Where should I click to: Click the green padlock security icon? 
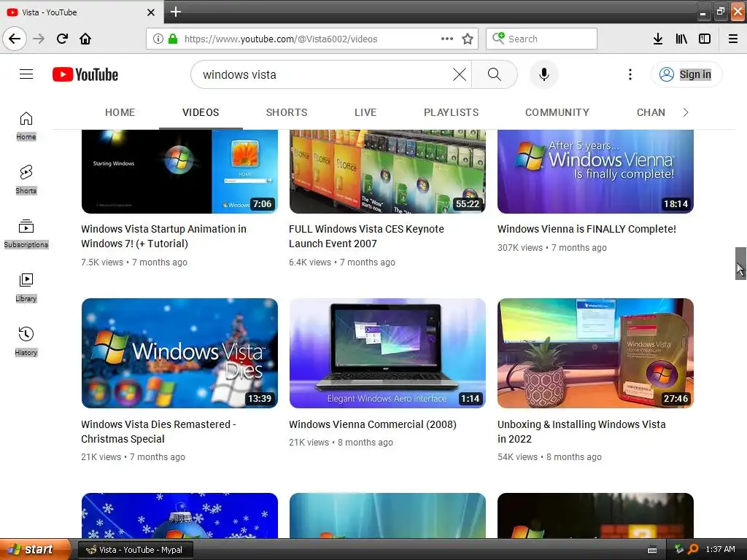click(x=173, y=39)
